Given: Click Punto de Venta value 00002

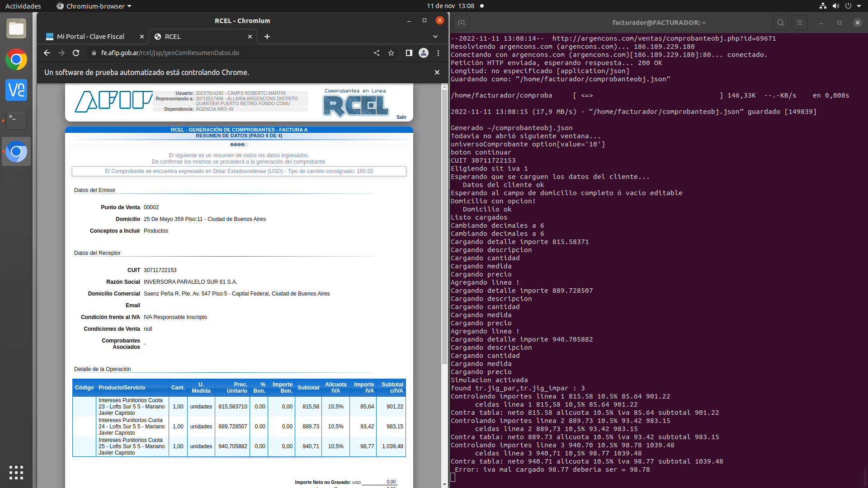Looking at the screenshot, I should [151, 207].
